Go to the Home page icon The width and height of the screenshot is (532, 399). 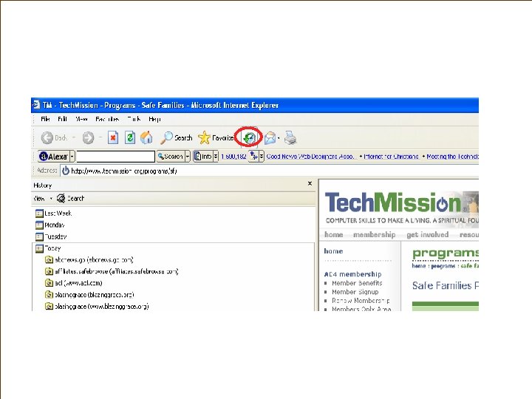[146, 137]
